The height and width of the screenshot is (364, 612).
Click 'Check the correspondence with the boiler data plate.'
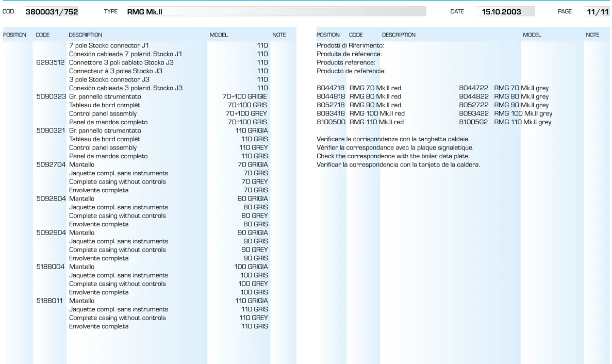[x=393, y=156]
